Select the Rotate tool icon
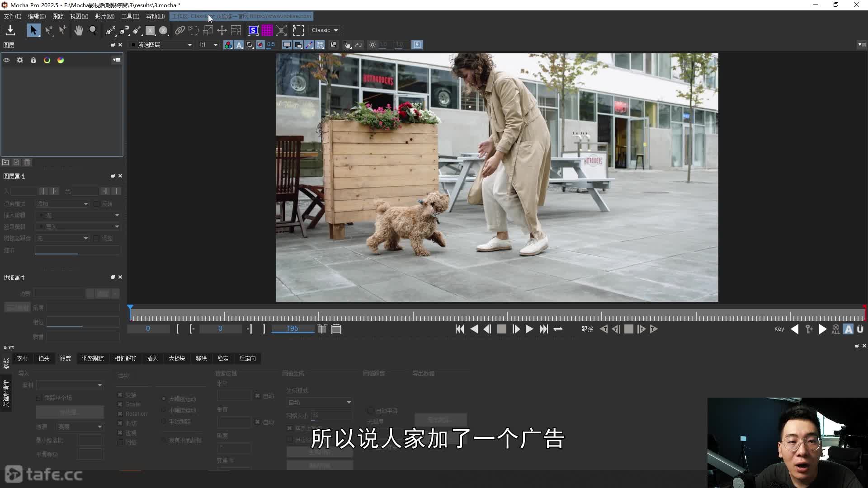Viewport: 868px width, 488px height. point(193,30)
